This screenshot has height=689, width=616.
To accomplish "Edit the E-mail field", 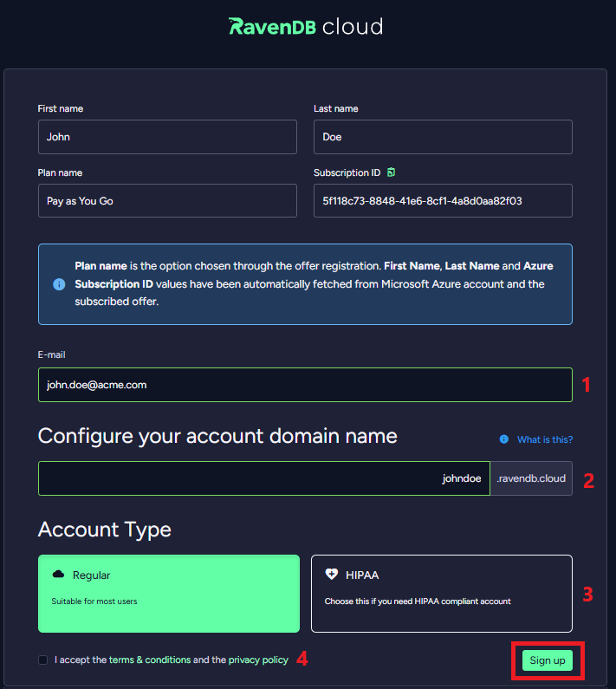I will click(305, 385).
